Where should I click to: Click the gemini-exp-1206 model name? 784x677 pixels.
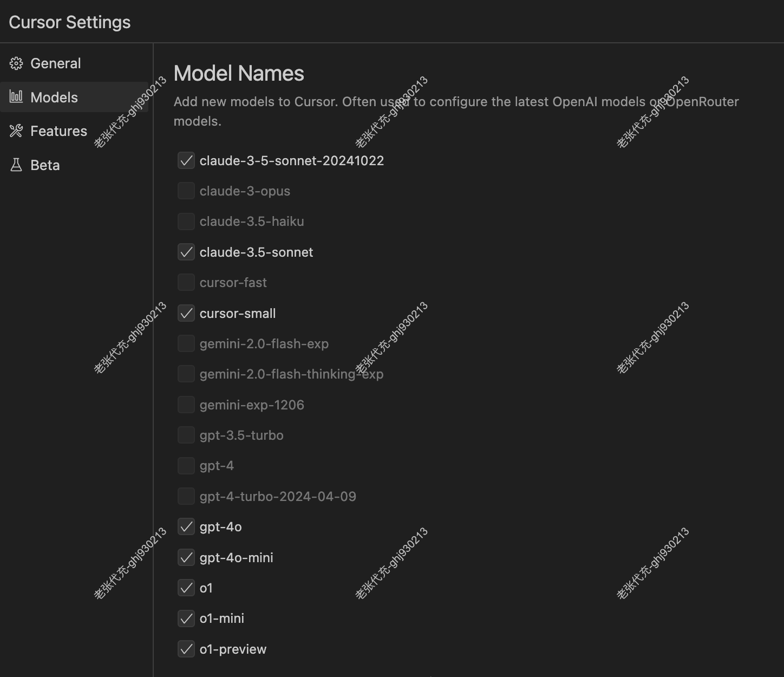pyautogui.click(x=252, y=405)
